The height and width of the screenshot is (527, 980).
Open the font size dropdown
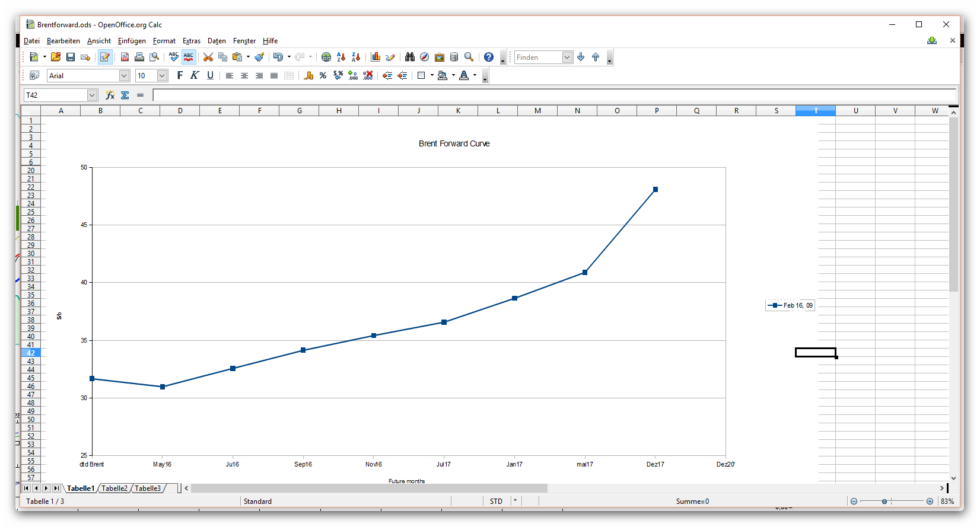pos(162,75)
